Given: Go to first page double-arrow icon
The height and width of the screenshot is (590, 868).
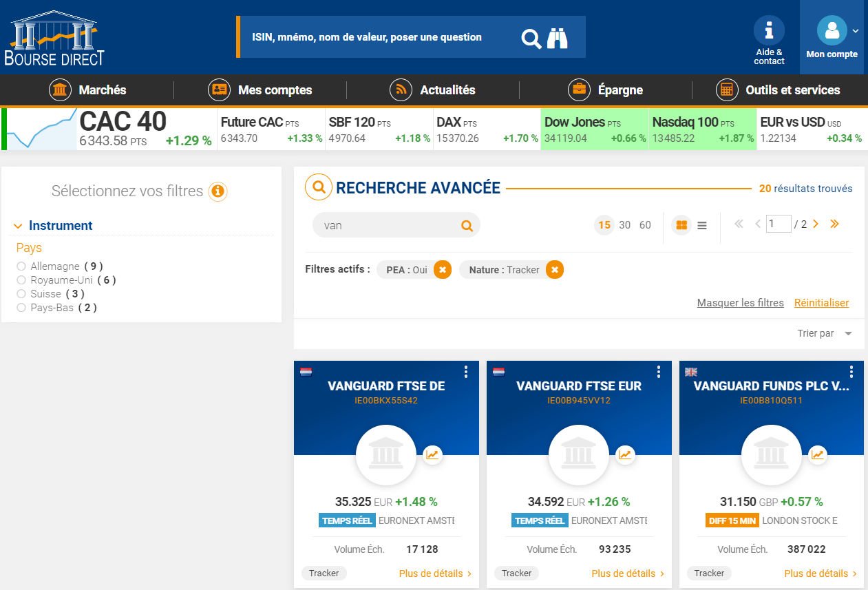Looking at the screenshot, I should [739, 224].
